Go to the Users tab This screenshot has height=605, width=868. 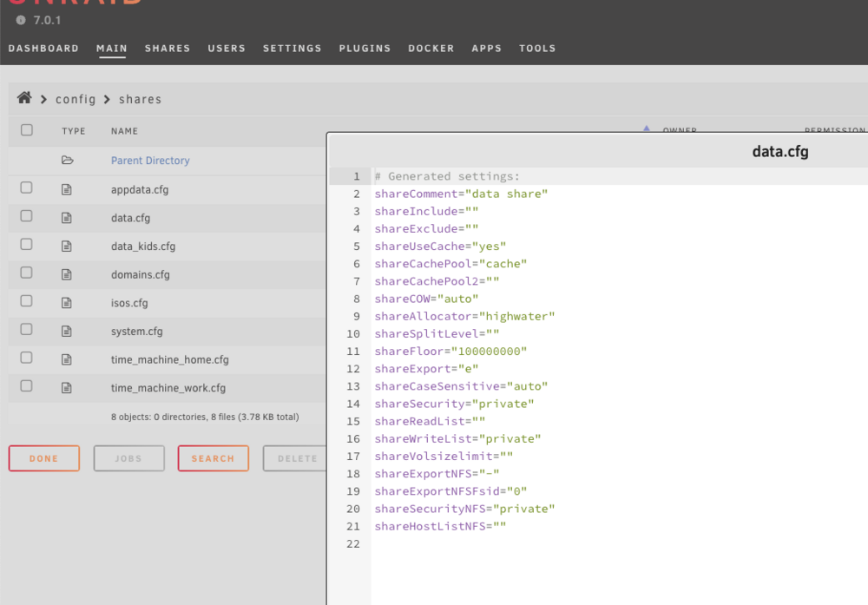point(227,48)
